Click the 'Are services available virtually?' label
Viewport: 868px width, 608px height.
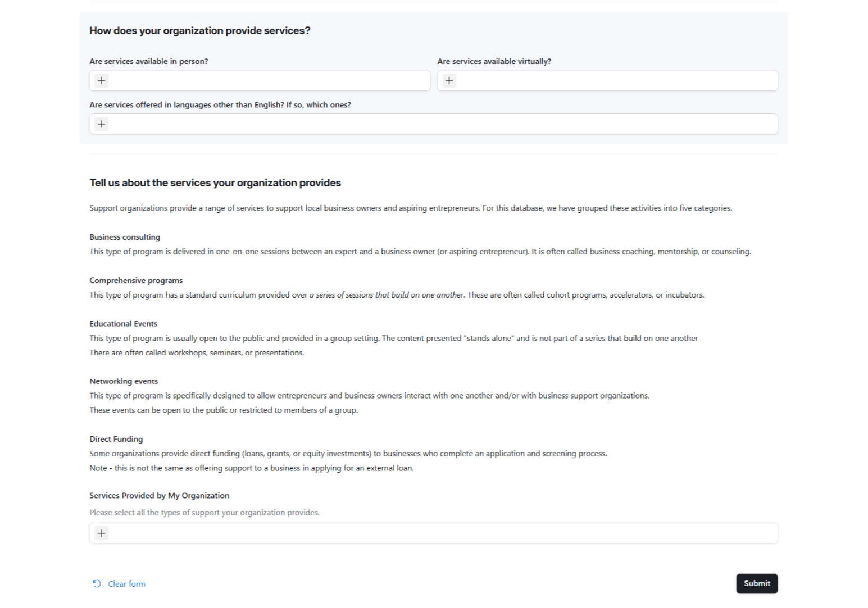[x=494, y=61]
